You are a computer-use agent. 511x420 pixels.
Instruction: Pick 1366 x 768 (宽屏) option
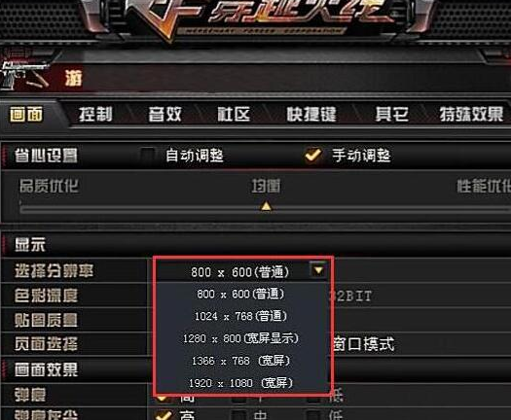(240, 361)
